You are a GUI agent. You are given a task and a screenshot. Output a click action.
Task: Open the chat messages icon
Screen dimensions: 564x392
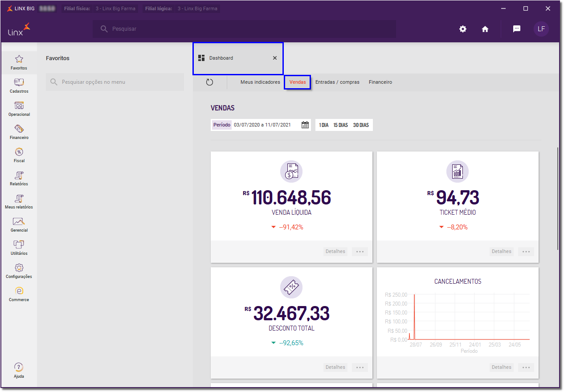[517, 29]
